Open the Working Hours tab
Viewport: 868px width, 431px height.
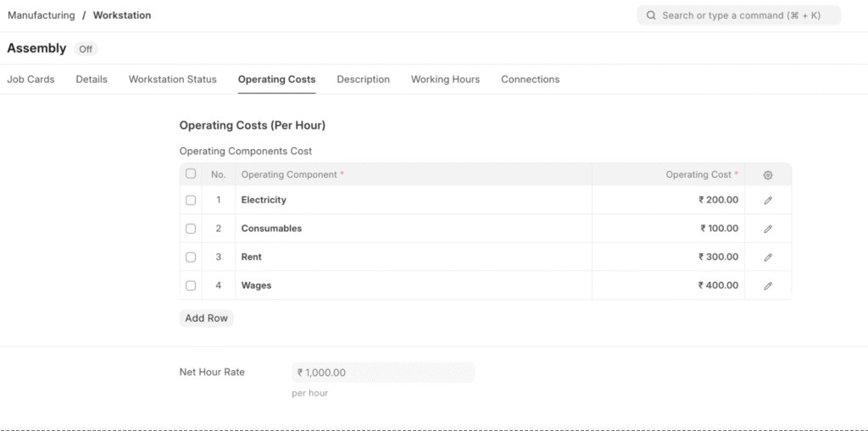click(x=445, y=80)
